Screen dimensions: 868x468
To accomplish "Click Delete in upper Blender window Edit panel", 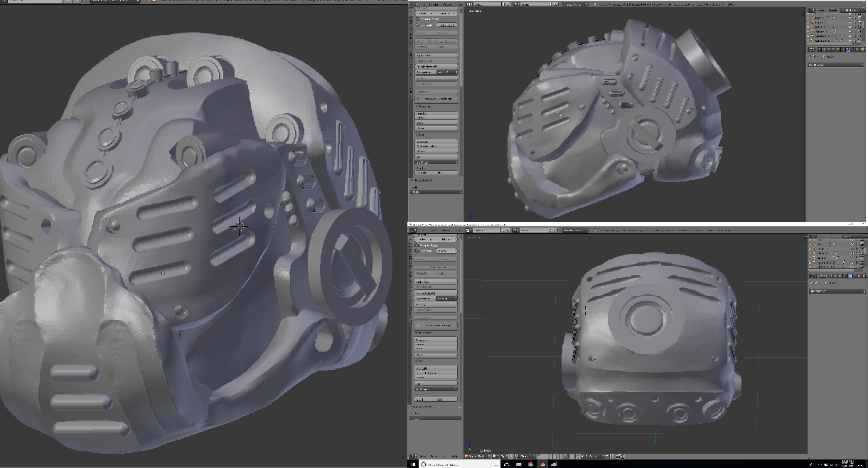I will pyautogui.click(x=436, y=151).
